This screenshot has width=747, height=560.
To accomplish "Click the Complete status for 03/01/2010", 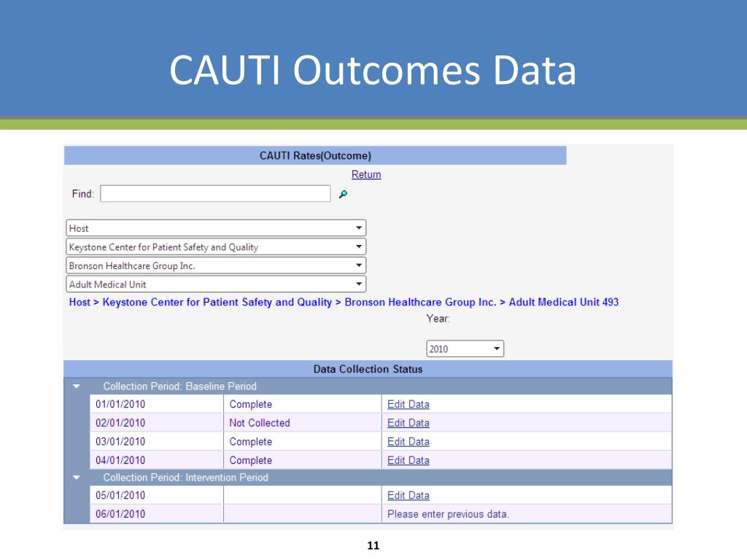I will 303,441.
